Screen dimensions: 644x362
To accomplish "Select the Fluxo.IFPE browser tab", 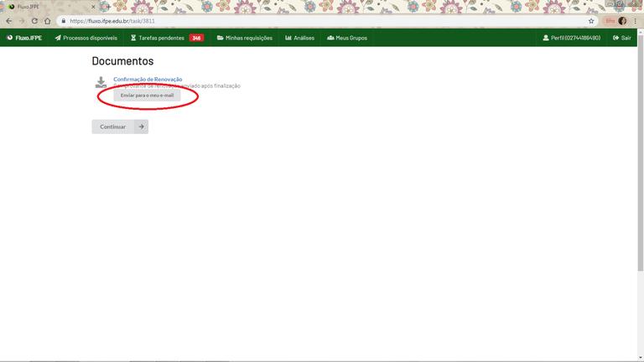I will [x=49, y=7].
